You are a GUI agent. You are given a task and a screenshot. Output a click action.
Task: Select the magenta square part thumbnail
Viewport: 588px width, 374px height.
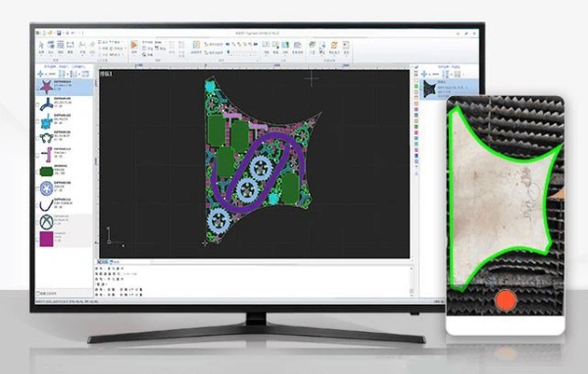pyautogui.click(x=46, y=239)
